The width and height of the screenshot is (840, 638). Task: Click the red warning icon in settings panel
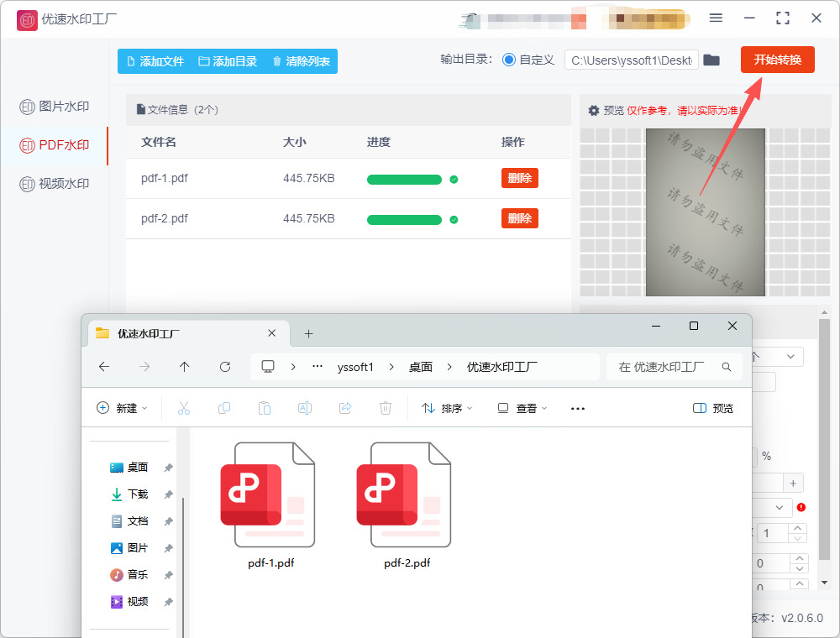click(801, 507)
